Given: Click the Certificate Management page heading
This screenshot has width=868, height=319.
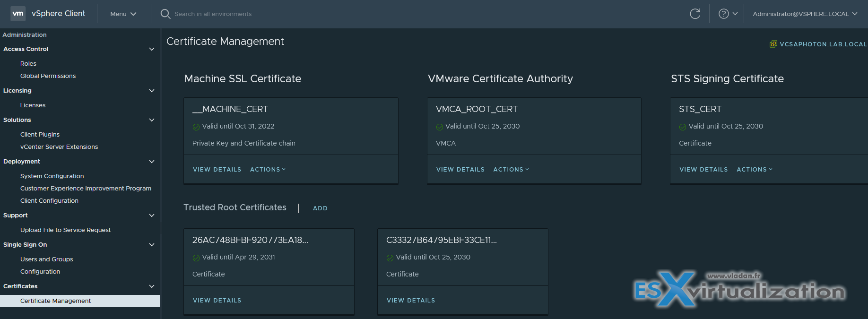Looking at the screenshot, I should click(x=225, y=42).
